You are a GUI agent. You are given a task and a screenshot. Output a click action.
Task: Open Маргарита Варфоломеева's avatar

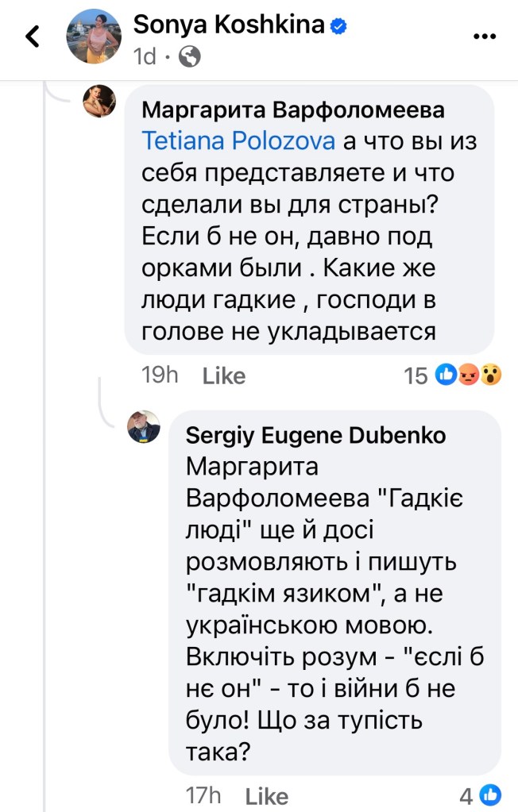point(100,100)
